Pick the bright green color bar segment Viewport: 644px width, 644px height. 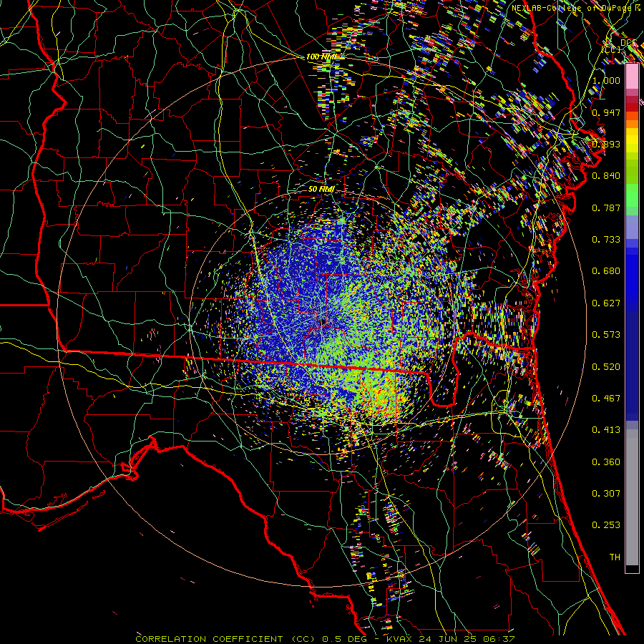tap(632, 195)
